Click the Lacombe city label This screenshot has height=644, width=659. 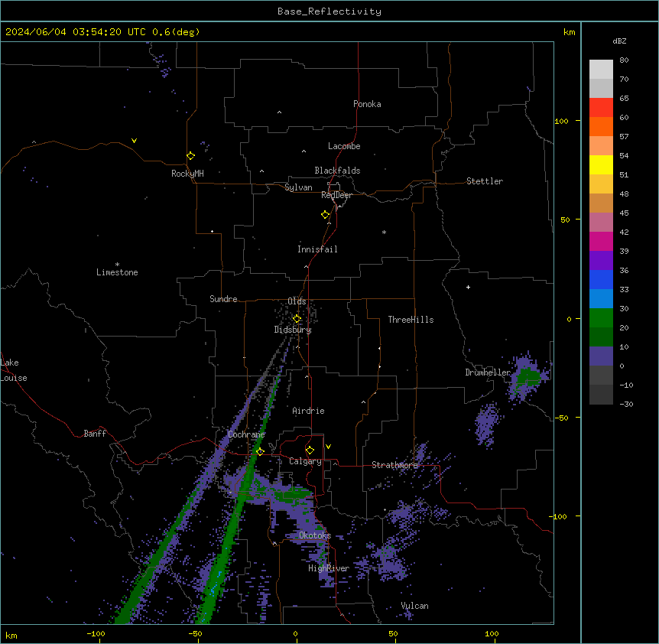point(344,146)
